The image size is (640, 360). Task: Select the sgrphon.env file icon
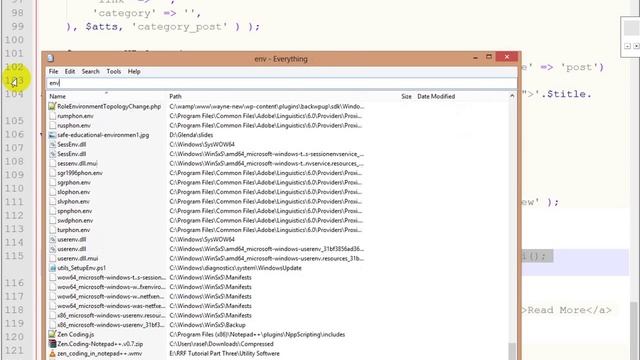pyautogui.click(x=52, y=182)
